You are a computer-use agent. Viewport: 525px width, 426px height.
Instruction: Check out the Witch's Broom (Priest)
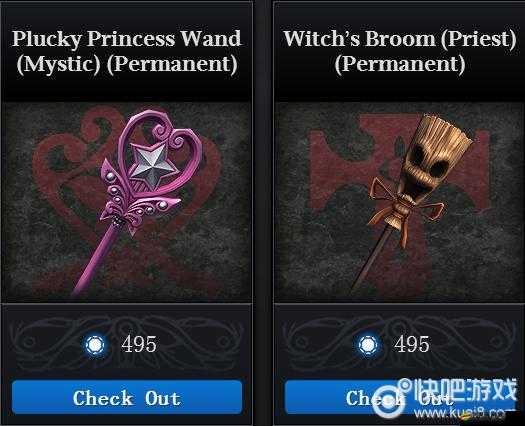click(398, 398)
